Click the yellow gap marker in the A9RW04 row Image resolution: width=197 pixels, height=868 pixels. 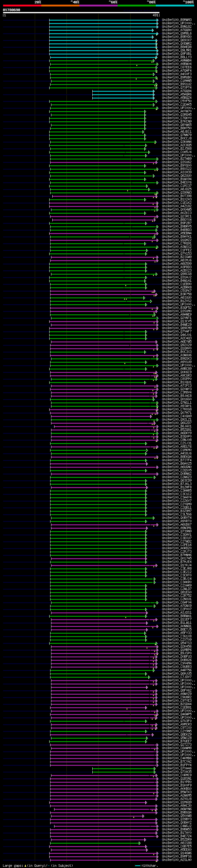(x=137, y=65)
